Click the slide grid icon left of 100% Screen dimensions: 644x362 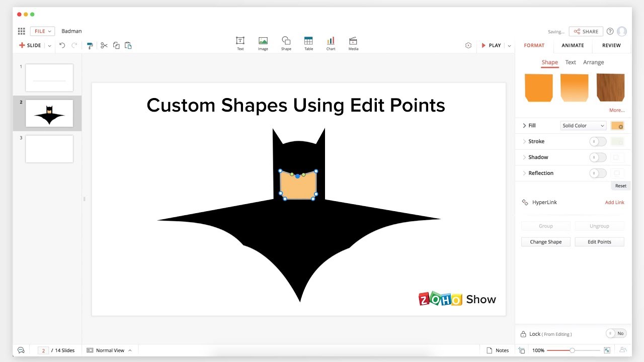coord(522,350)
